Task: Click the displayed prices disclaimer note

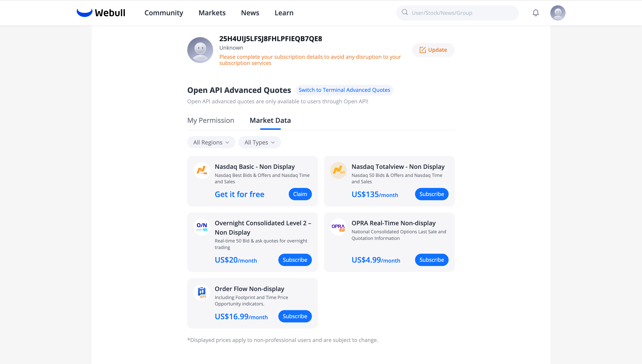Action: tap(283, 340)
